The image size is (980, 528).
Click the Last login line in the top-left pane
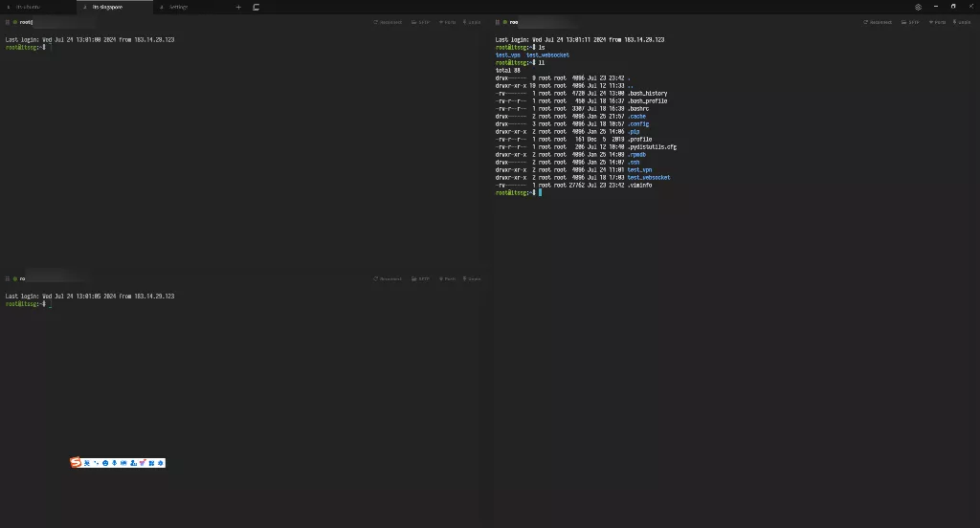pyautogui.click(x=90, y=39)
